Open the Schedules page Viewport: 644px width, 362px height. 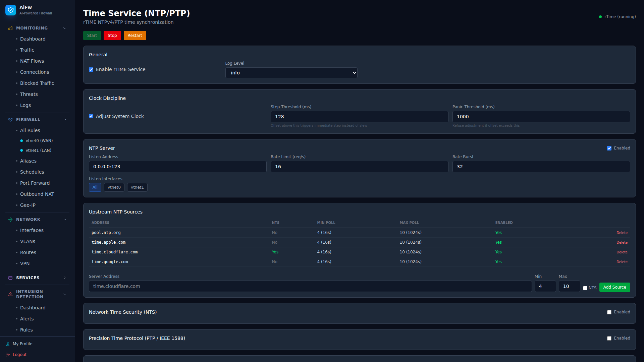point(32,172)
